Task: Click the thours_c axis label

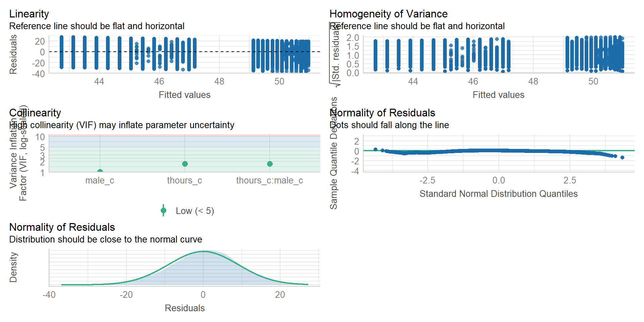Action: (184, 180)
